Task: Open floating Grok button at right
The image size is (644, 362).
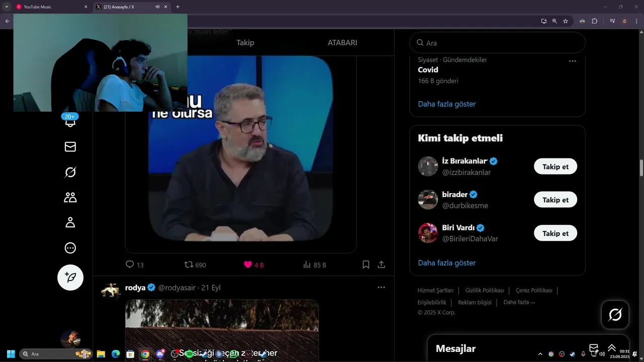Action: coord(615,315)
